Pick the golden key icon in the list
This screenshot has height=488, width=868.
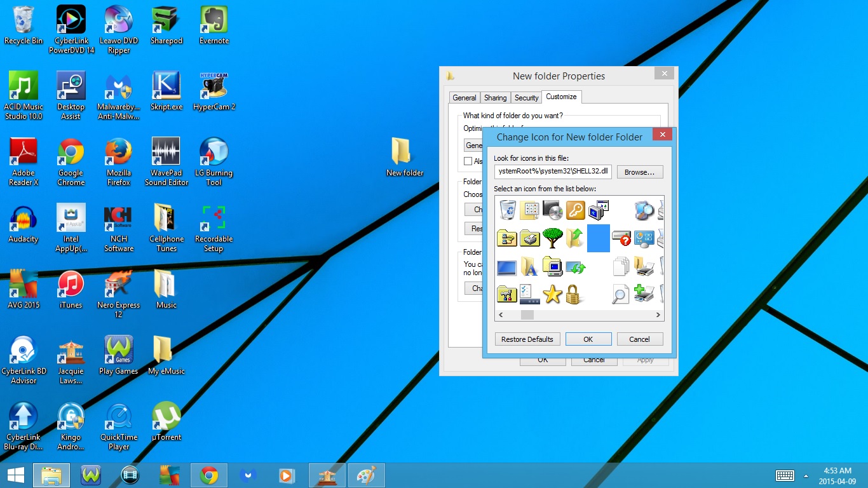(x=575, y=210)
